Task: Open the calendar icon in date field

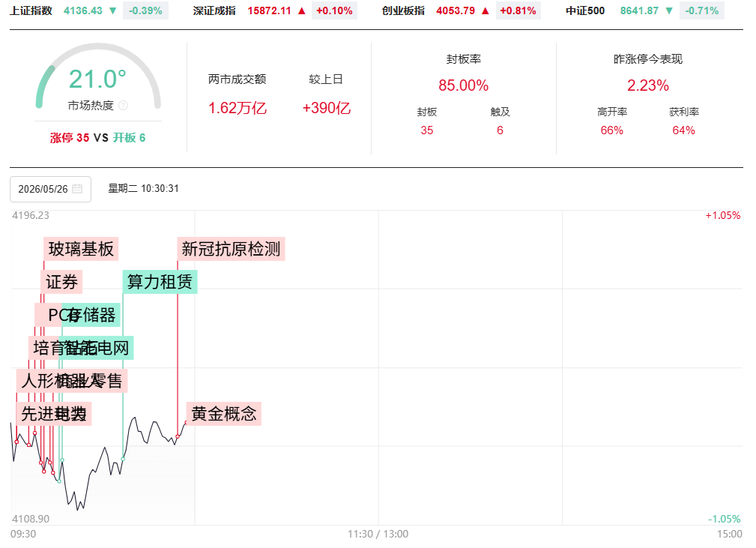Action: pos(77,189)
